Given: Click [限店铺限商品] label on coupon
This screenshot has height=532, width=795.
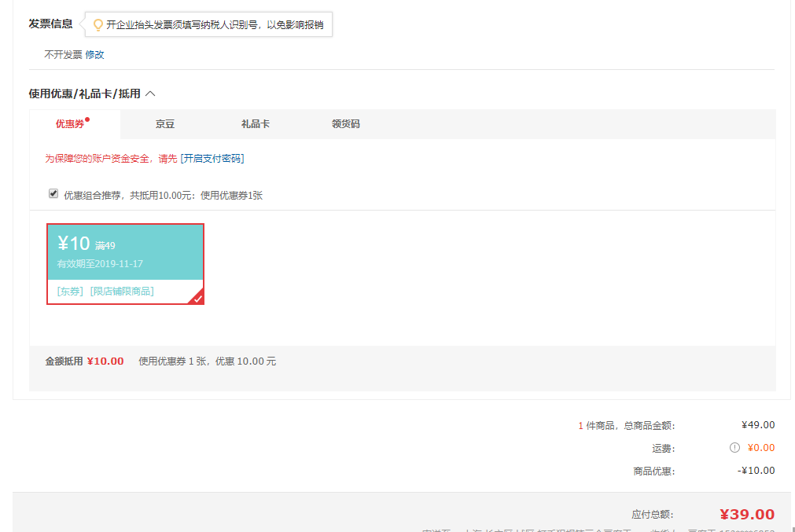Looking at the screenshot, I should coord(122,292).
